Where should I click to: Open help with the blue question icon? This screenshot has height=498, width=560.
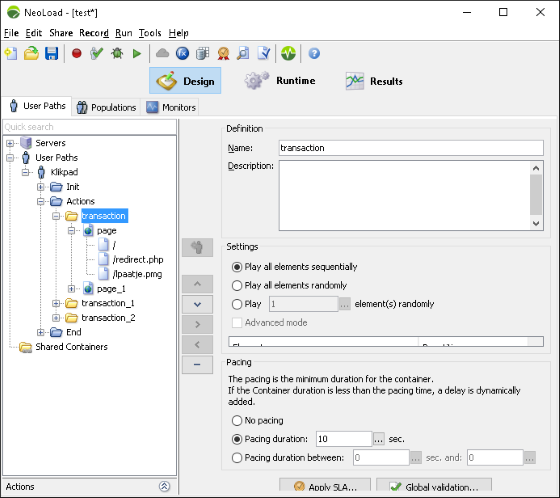tap(314, 54)
